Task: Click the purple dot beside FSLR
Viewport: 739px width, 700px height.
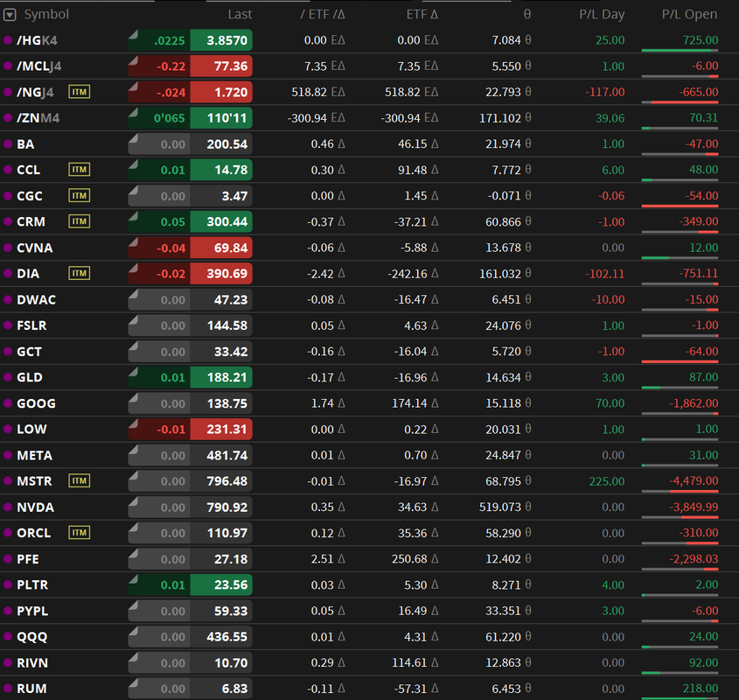Action: (x=8, y=325)
